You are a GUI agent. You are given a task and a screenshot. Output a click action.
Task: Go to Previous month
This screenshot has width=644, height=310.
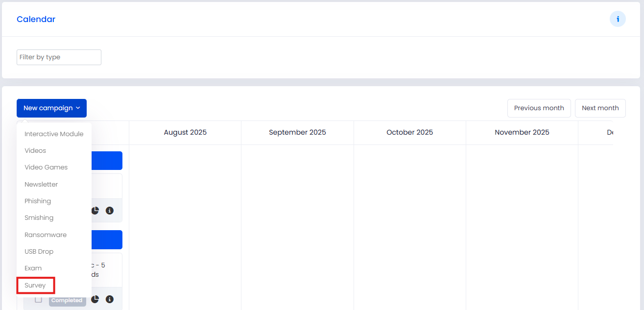pos(539,108)
